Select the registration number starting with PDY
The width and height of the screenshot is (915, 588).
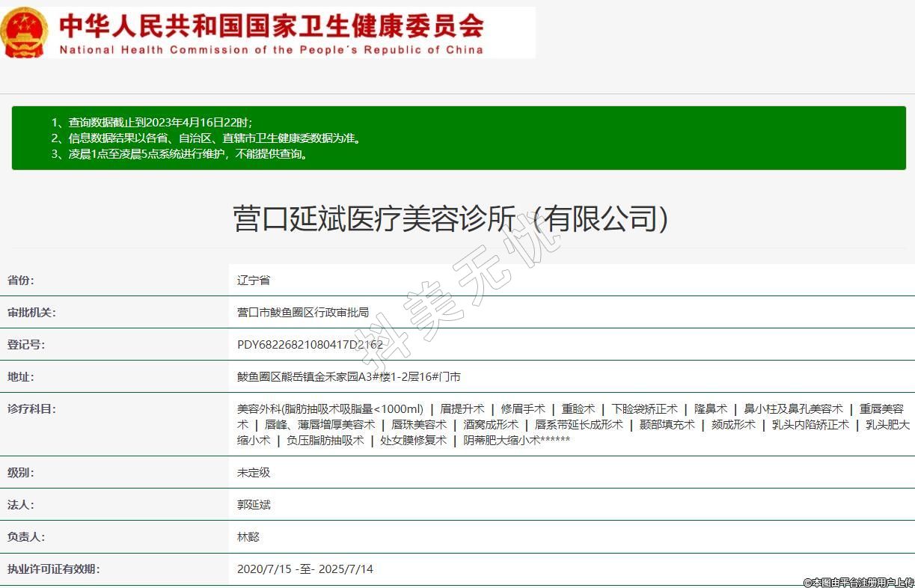coord(310,345)
